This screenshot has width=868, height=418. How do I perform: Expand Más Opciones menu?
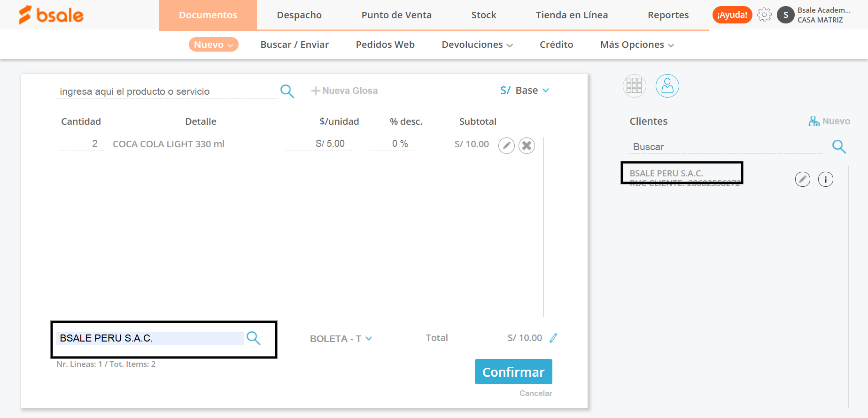[637, 45]
